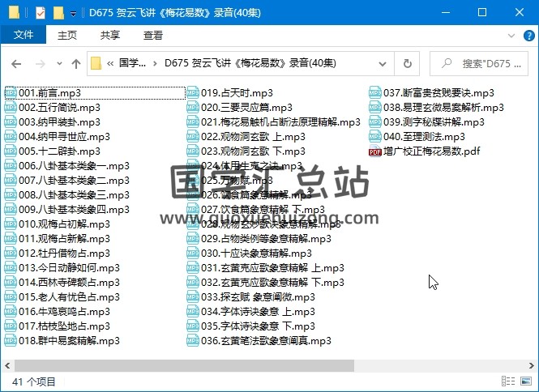Screen dimensions: 539x392
Task: Click the D675 贺云飞讲 breadcrumb segment
Action: tap(250, 63)
